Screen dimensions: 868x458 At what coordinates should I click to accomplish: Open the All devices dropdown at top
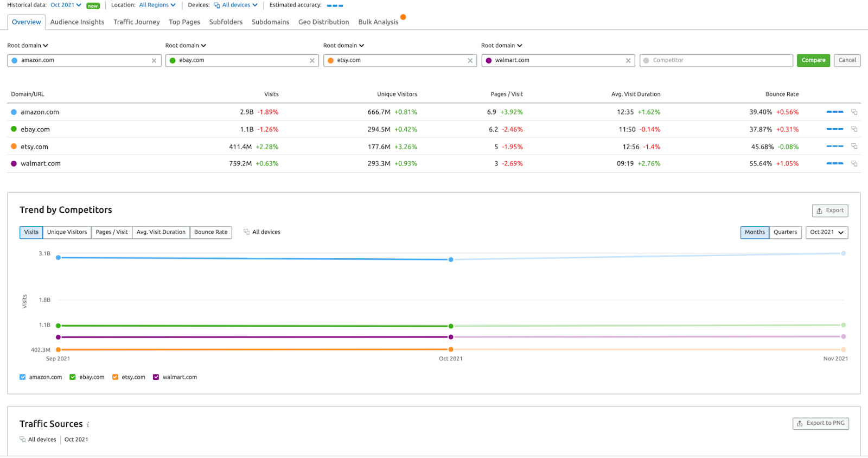tap(235, 5)
